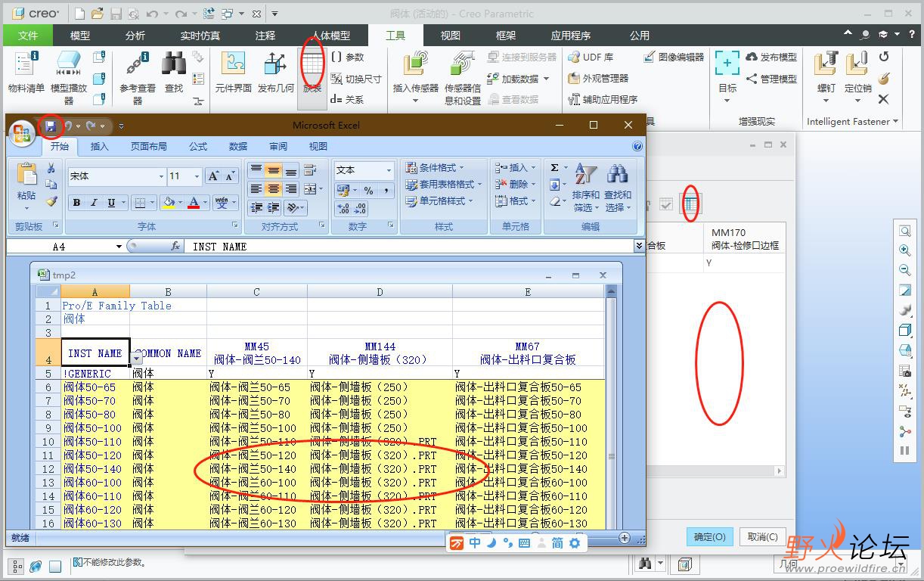Screen dimensions: 924x581
Task: Toggle center horizontal alignment in Excel
Action: coord(273,189)
